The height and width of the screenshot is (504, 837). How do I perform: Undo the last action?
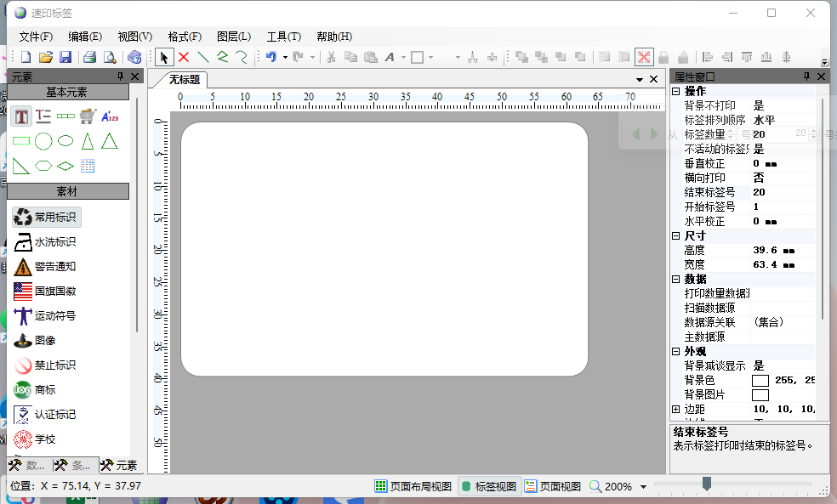(x=271, y=57)
